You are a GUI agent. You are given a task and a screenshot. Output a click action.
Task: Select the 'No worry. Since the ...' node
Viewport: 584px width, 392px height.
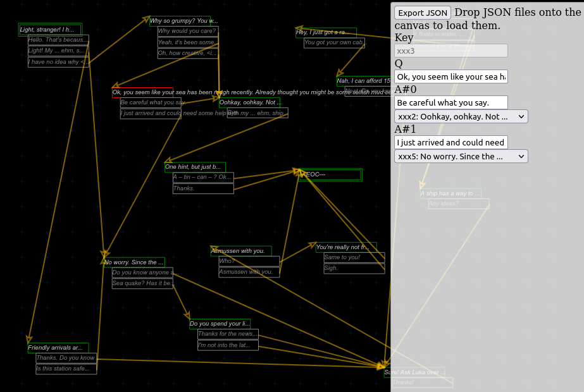pos(134,262)
